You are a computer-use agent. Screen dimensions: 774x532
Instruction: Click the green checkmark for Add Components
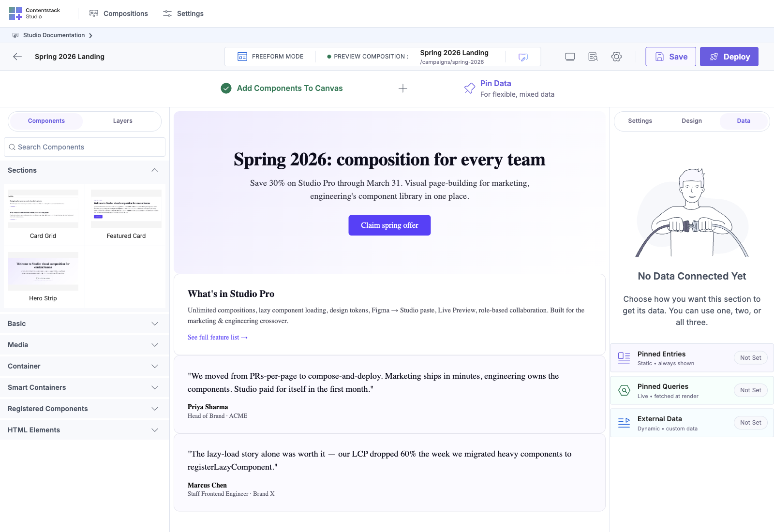[x=226, y=88]
